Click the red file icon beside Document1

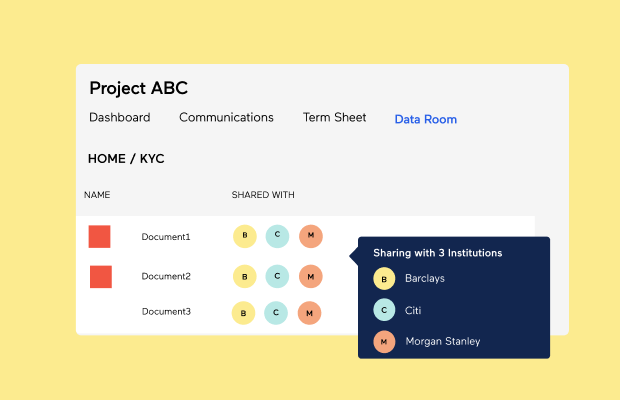point(99,237)
